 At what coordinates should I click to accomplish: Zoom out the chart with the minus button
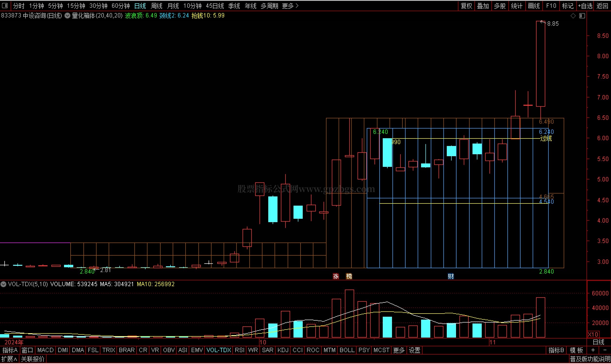click(605, 350)
